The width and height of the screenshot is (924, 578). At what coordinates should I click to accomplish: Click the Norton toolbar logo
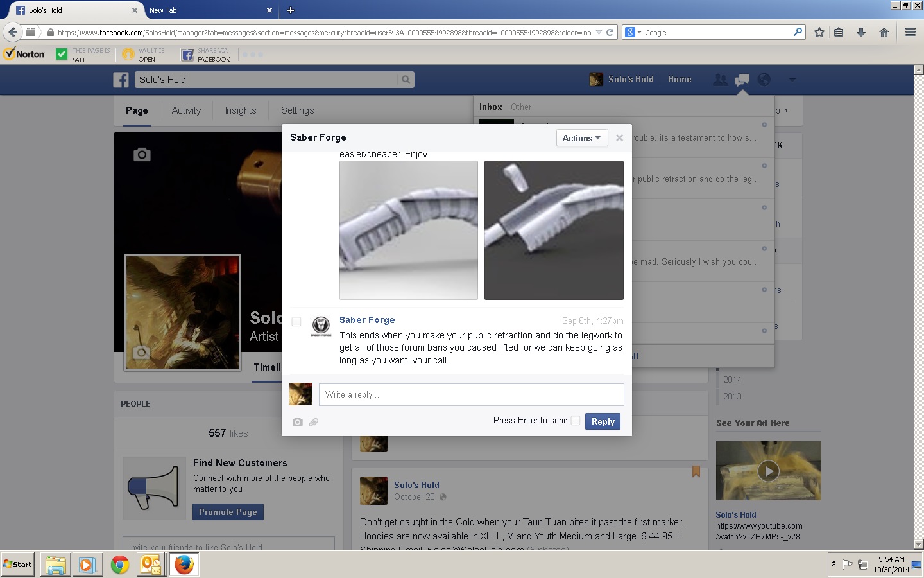point(24,55)
